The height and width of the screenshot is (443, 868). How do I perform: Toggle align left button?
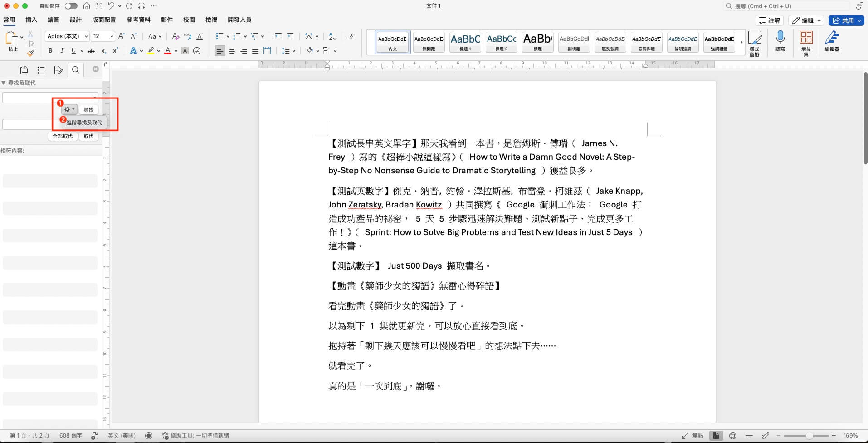(x=220, y=51)
